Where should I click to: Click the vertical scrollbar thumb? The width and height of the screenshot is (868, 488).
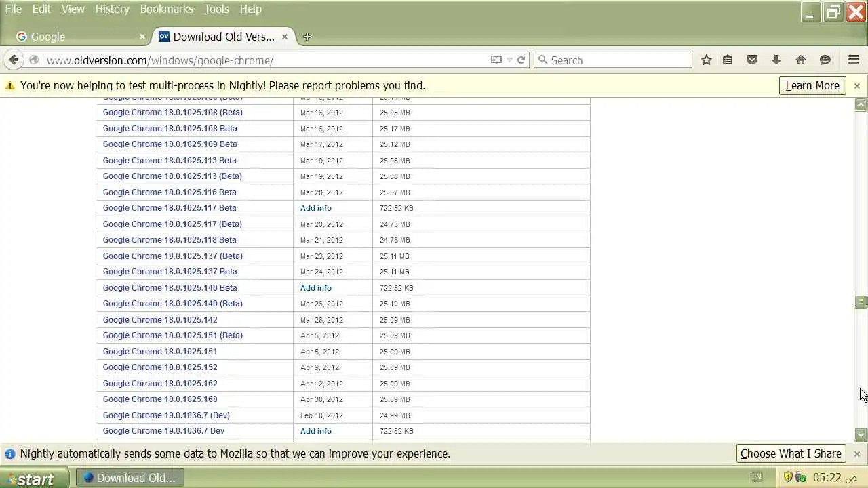pos(861,302)
